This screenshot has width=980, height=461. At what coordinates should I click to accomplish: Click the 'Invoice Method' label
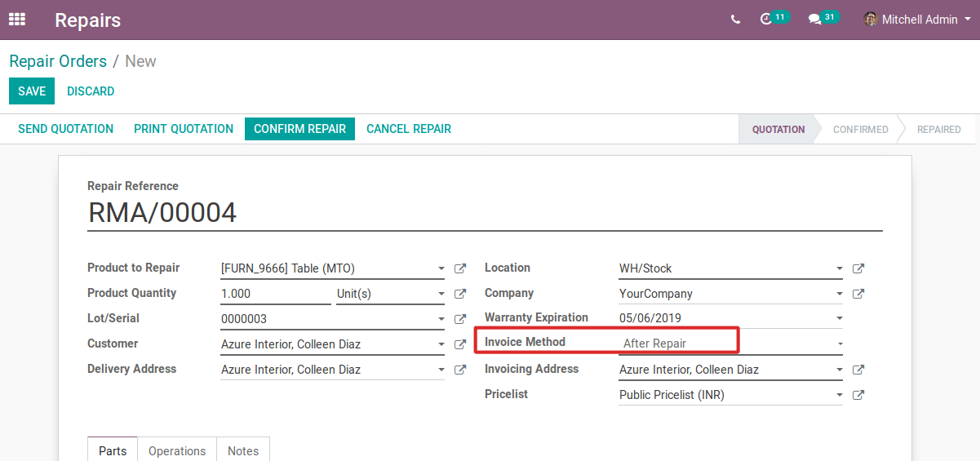point(525,342)
